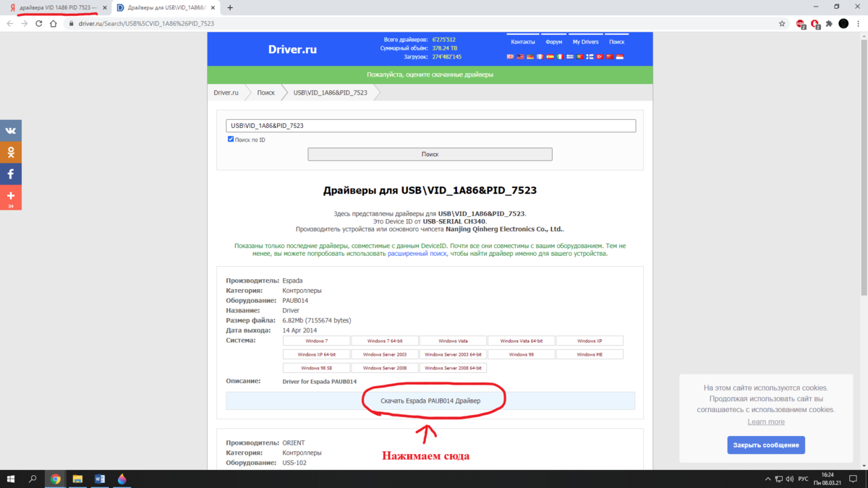Image resolution: width=868 pixels, height=488 pixels.
Task: Share page via VK sidebar icon
Action: 11,131
